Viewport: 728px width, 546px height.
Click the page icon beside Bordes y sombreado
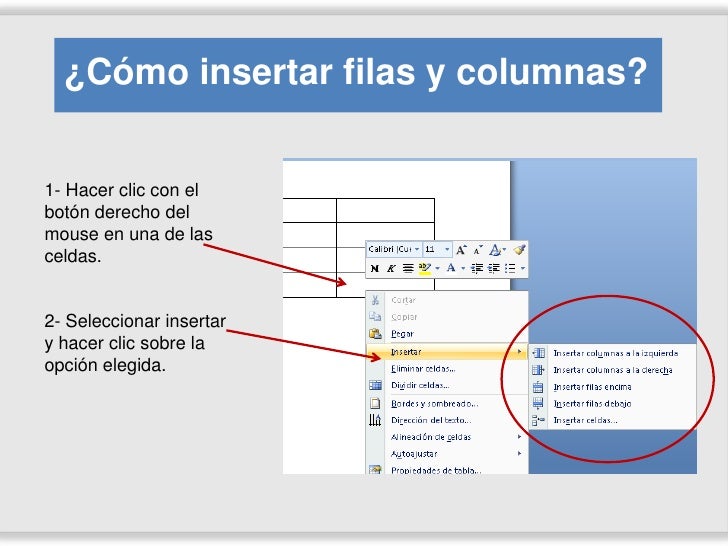[375, 403]
